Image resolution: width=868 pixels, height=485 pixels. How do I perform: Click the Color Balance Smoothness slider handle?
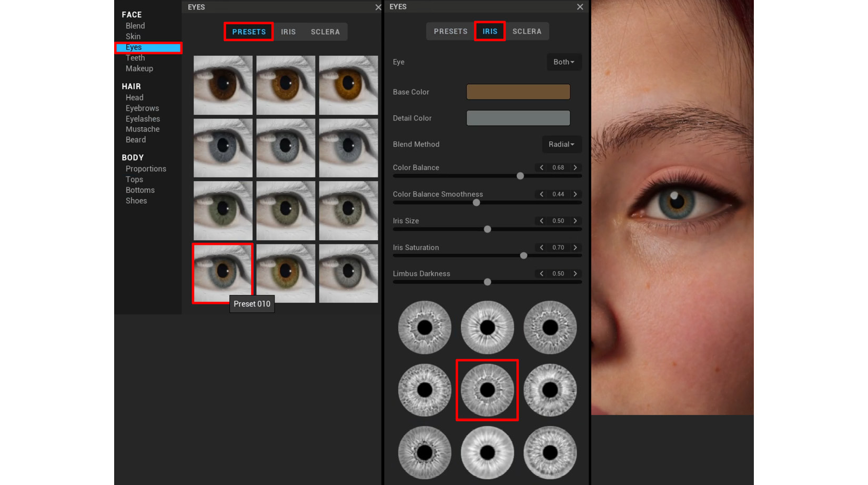[x=476, y=202]
